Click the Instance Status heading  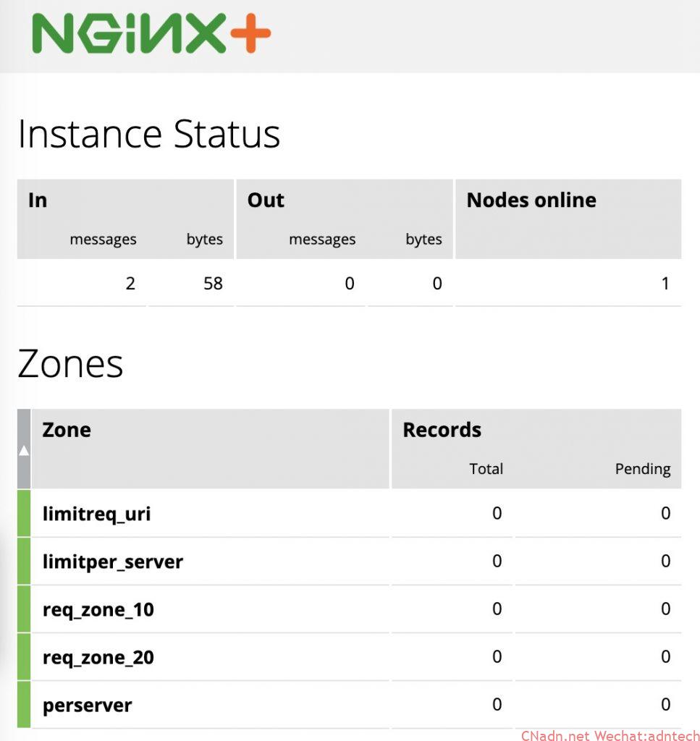(x=149, y=135)
